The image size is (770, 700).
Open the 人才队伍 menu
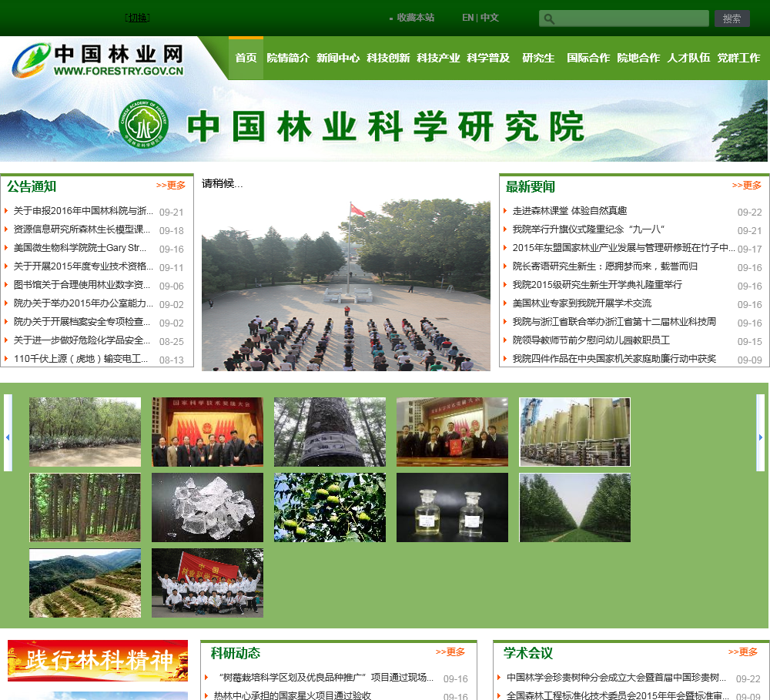(x=688, y=58)
